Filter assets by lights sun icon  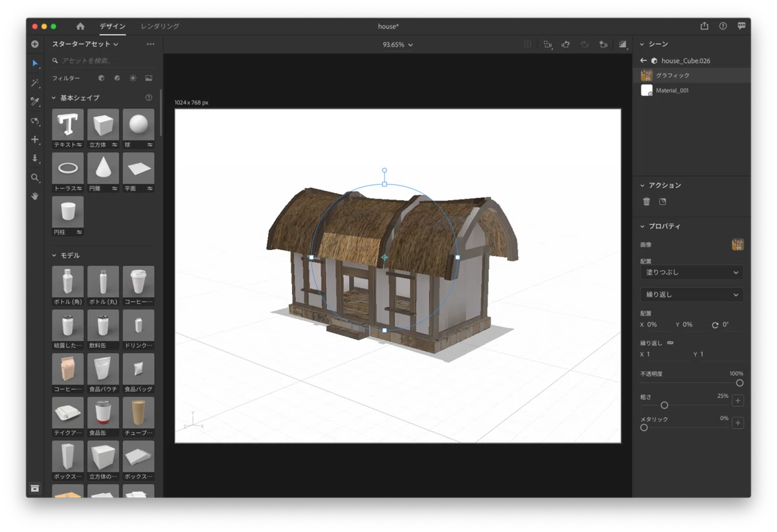tap(133, 78)
